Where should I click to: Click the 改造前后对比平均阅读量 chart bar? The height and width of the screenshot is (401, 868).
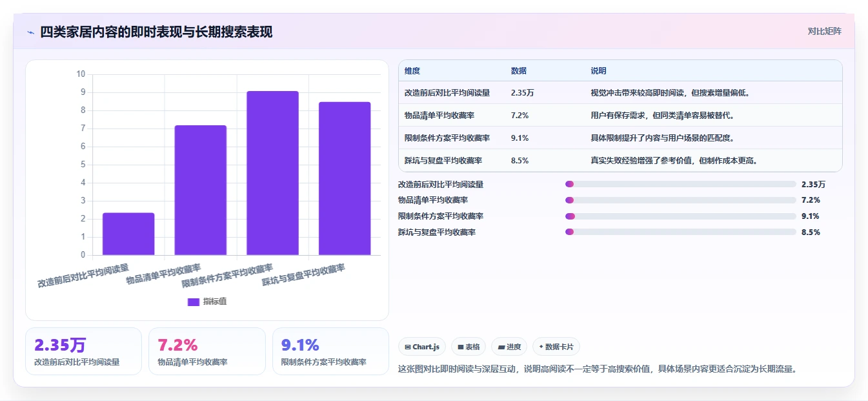click(128, 234)
